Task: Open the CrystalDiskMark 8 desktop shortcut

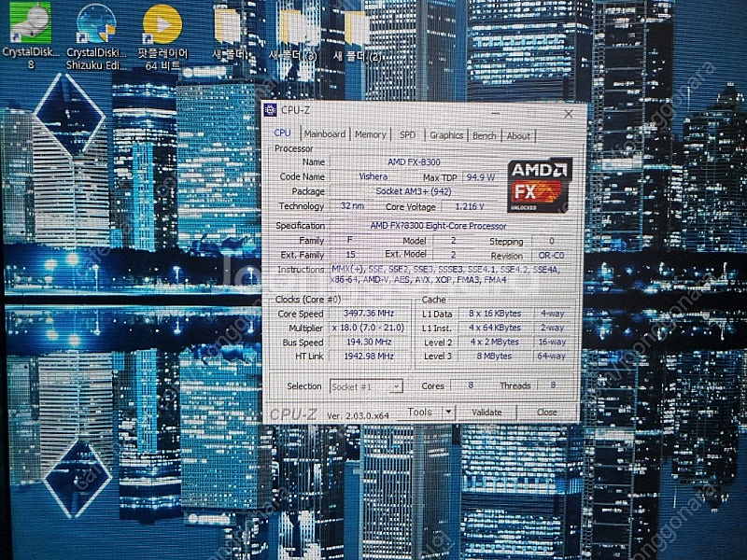Action: click(x=31, y=35)
